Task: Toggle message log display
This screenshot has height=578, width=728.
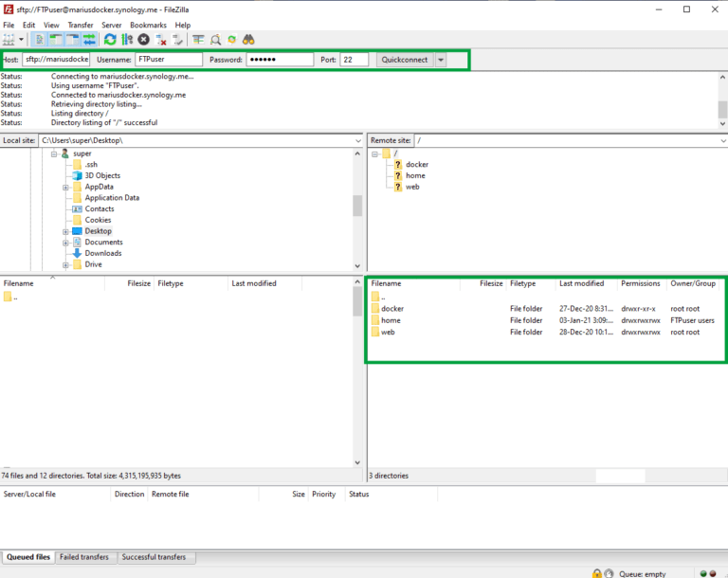Action: pyautogui.click(x=40, y=40)
